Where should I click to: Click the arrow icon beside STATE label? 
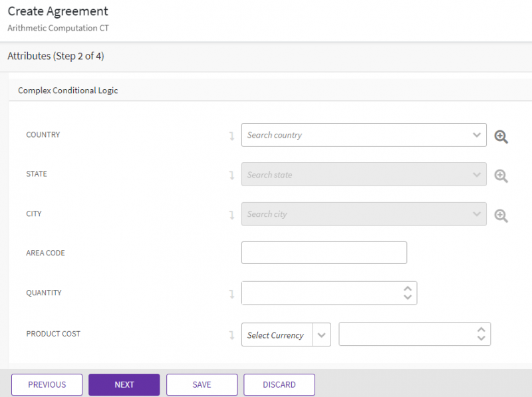pyautogui.click(x=232, y=175)
